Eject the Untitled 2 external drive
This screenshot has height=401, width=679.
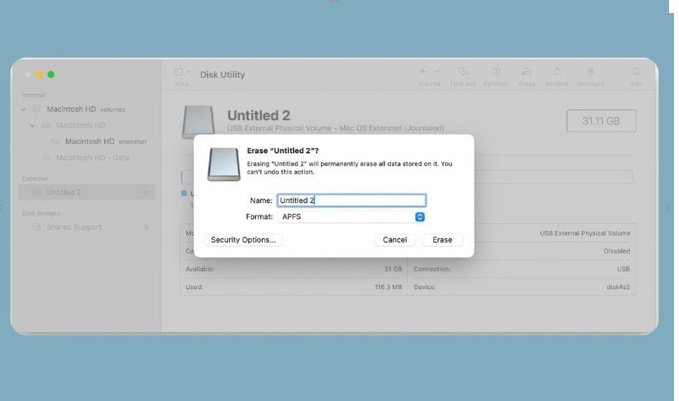click(x=146, y=192)
